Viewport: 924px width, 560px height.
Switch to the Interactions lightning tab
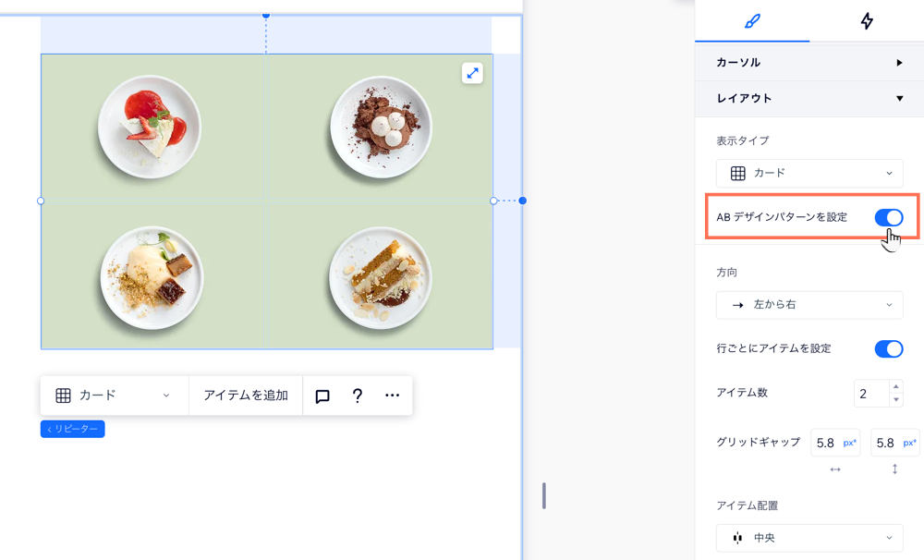coord(867,21)
